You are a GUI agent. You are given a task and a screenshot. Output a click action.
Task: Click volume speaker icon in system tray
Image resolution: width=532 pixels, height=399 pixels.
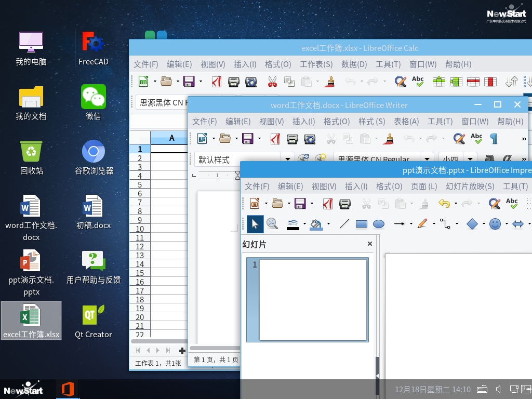coord(498,389)
